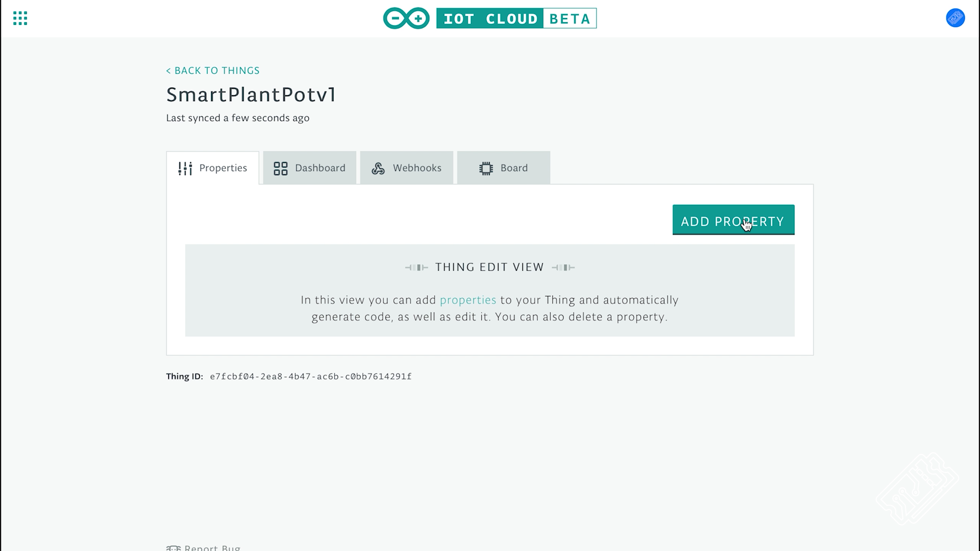Click the Arduino IoT Cloud logo icon
Image resolution: width=980 pixels, height=551 pixels.
coord(406,18)
